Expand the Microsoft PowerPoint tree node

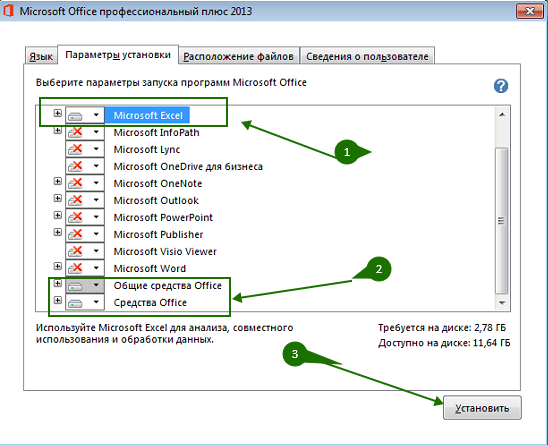58,215
